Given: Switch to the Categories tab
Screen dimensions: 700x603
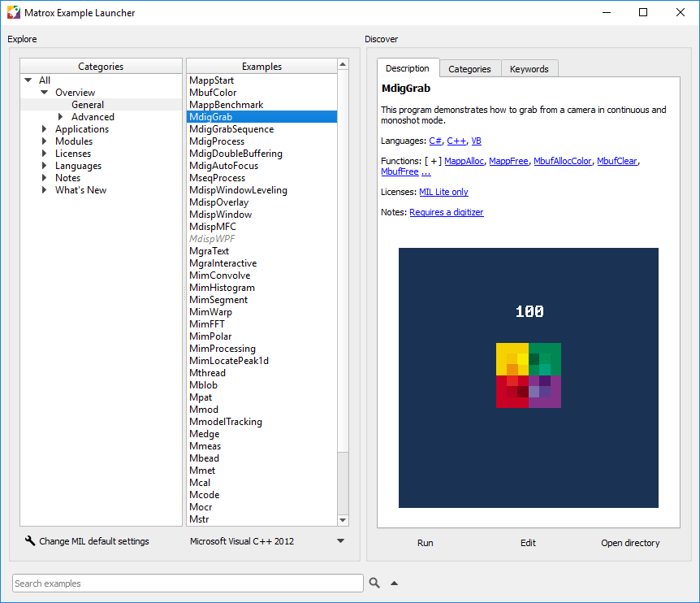Looking at the screenshot, I should click(x=469, y=68).
